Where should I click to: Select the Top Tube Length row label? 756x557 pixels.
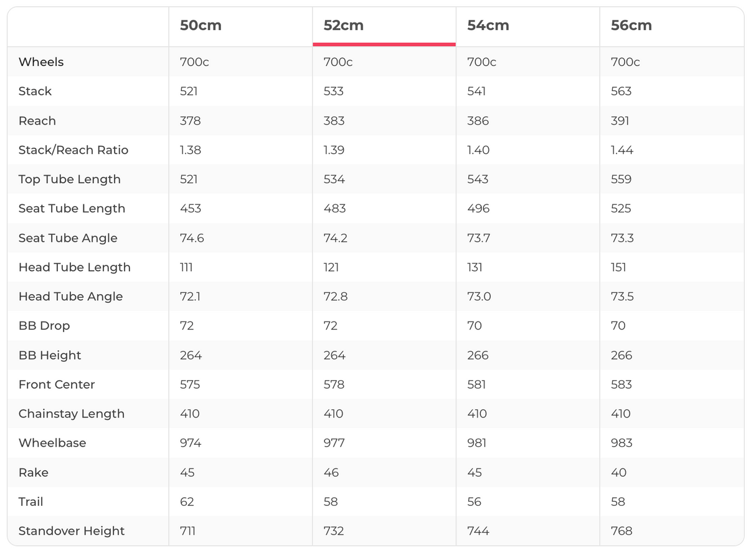coord(69,179)
